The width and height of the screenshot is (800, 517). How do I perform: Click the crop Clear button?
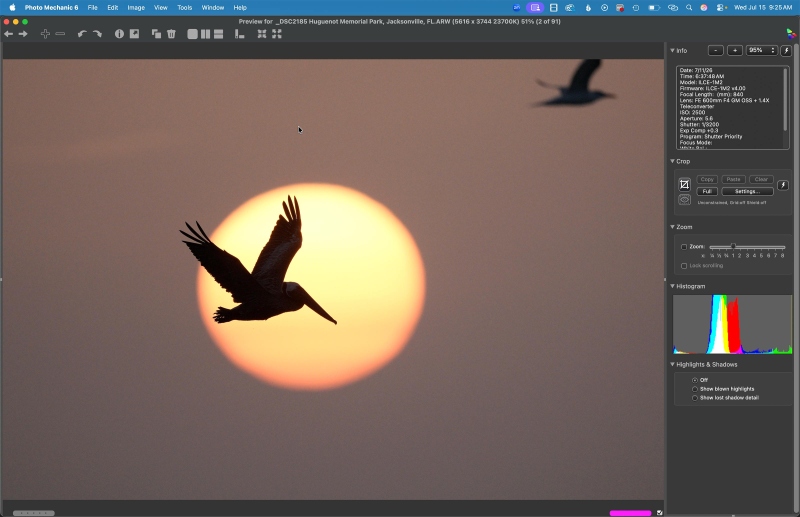[761, 179]
